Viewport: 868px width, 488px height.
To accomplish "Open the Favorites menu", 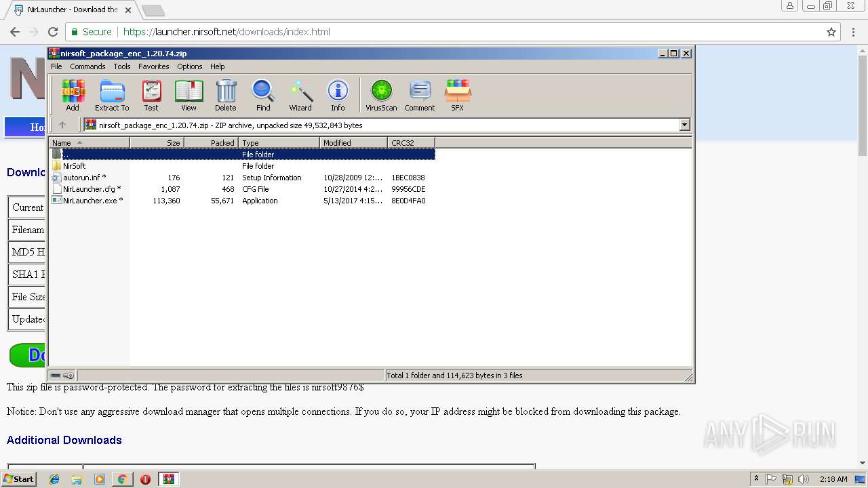I will tap(154, 66).
